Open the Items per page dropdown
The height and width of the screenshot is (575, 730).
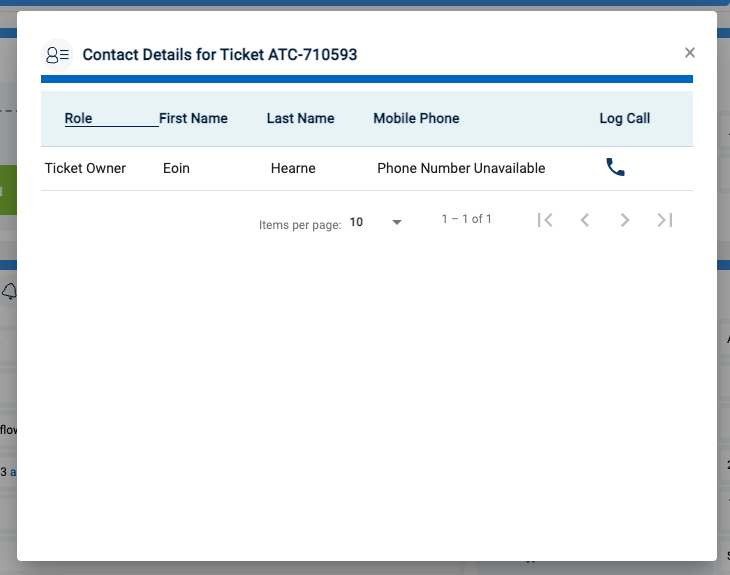[x=396, y=222]
